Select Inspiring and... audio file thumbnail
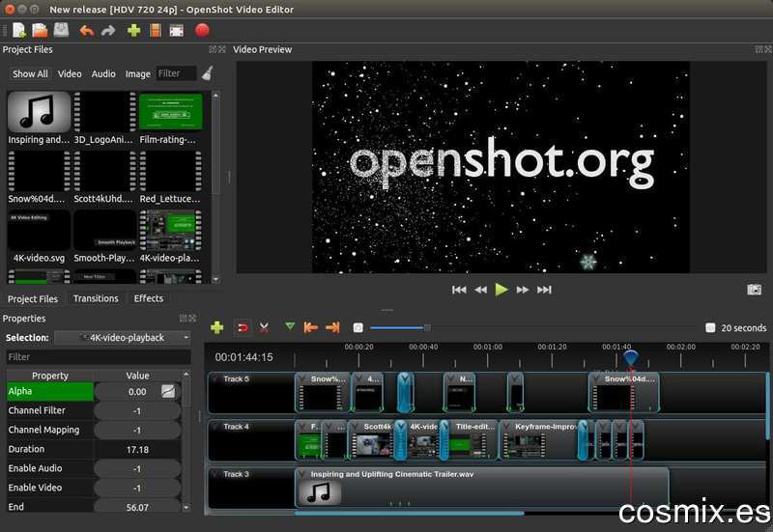The width and height of the screenshot is (773, 532). tap(39, 113)
